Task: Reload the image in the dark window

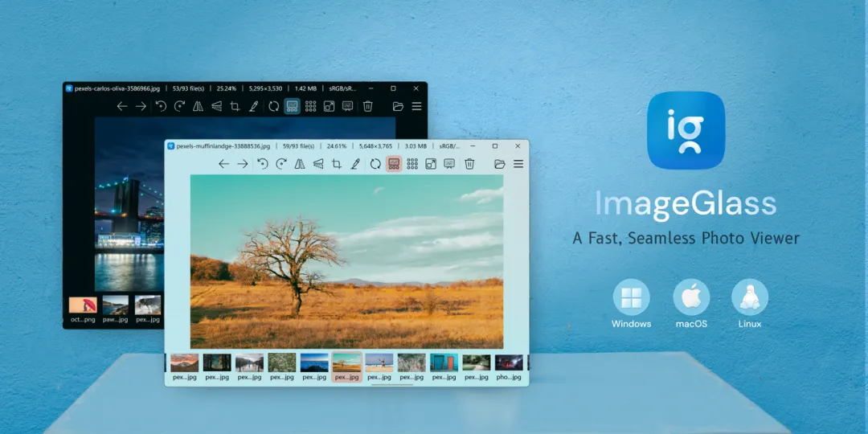Action: 273,106
